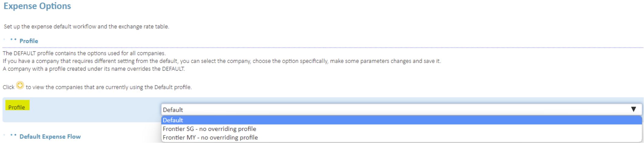Choose Frontier MY - no overriding profile

pyautogui.click(x=401, y=137)
